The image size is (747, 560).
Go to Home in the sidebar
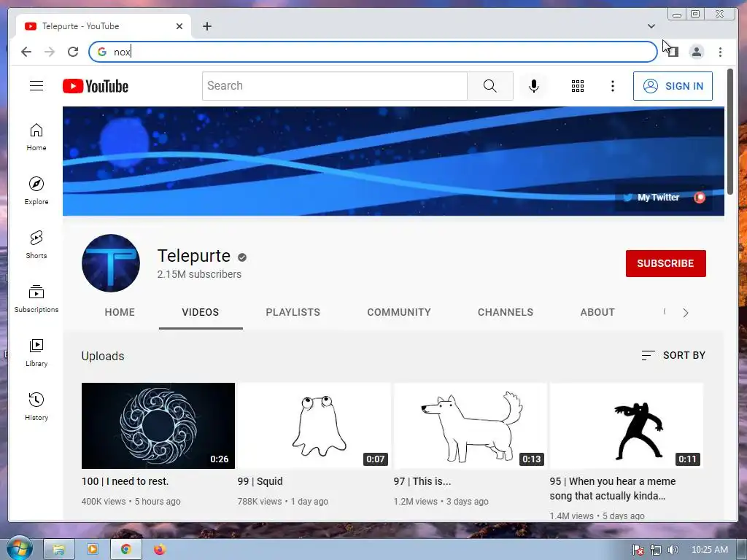pyautogui.click(x=36, y=137)
